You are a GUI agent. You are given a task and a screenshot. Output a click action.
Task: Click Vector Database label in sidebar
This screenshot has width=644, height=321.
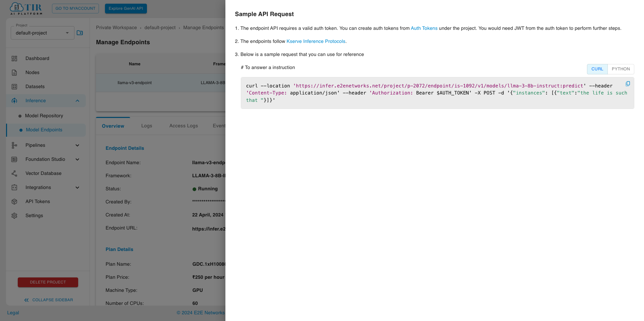click(43, 173)
